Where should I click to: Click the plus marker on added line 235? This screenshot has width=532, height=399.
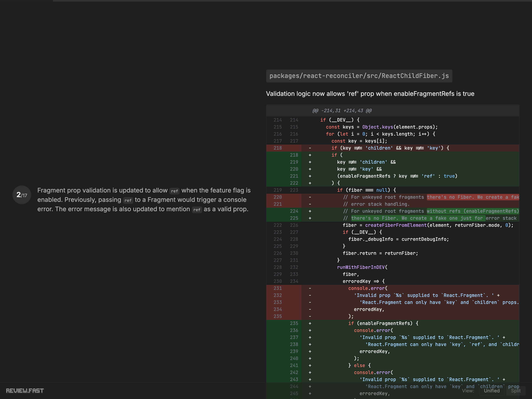tap(310, 323)
